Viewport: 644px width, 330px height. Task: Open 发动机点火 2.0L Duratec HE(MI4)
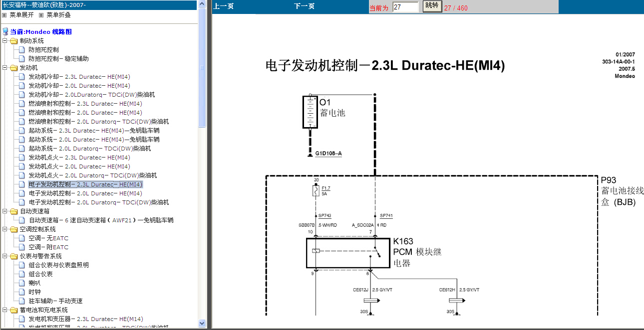click(x=79, y=166)
